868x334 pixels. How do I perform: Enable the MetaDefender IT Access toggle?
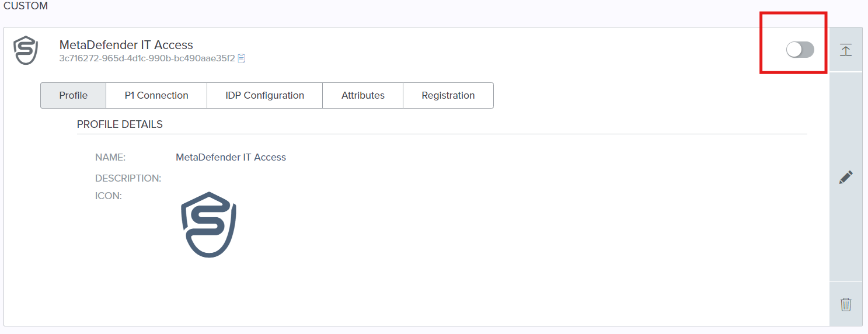tap(800, 50)
